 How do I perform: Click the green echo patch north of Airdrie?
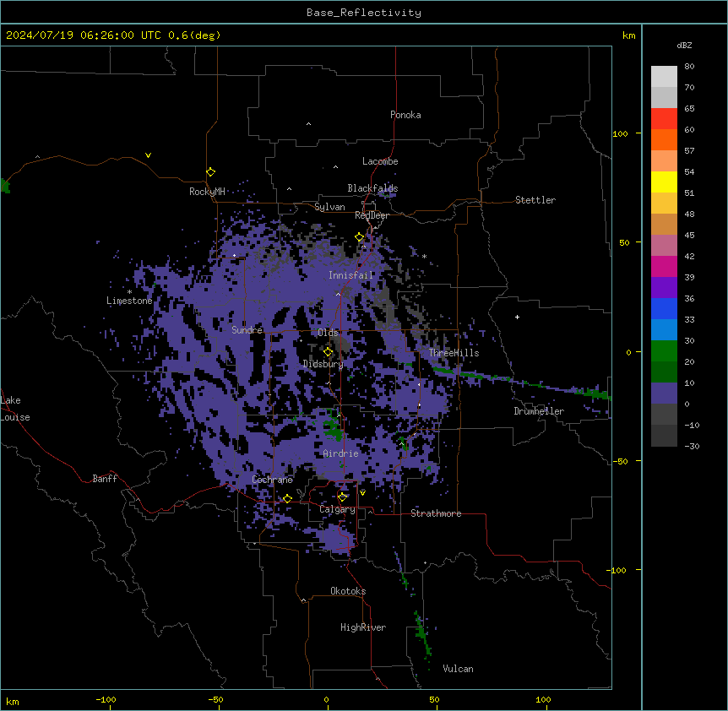click(x=333, y=427)
